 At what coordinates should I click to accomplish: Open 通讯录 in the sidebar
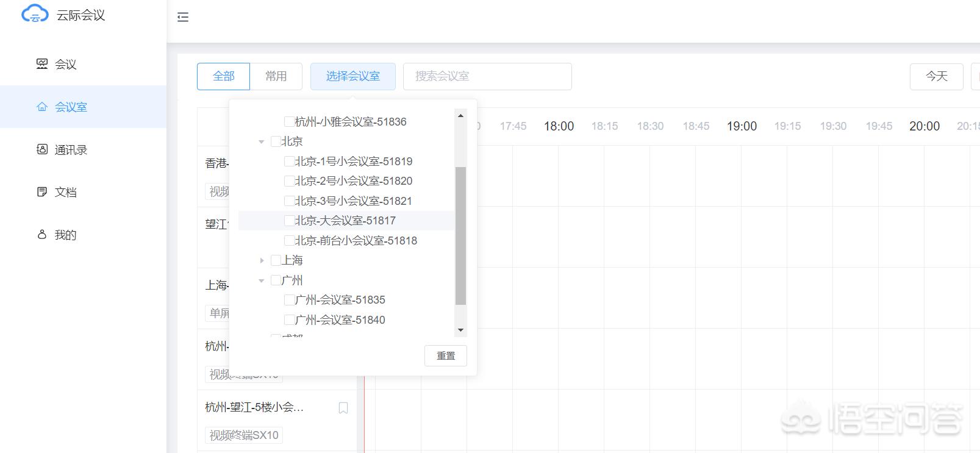tap(83, 149)
